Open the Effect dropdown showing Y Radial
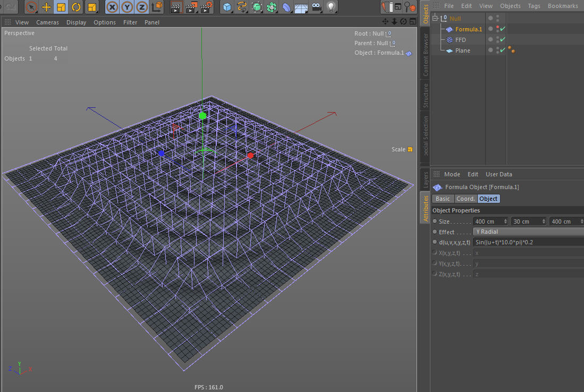Screen dimensions: 584x392 528,232
